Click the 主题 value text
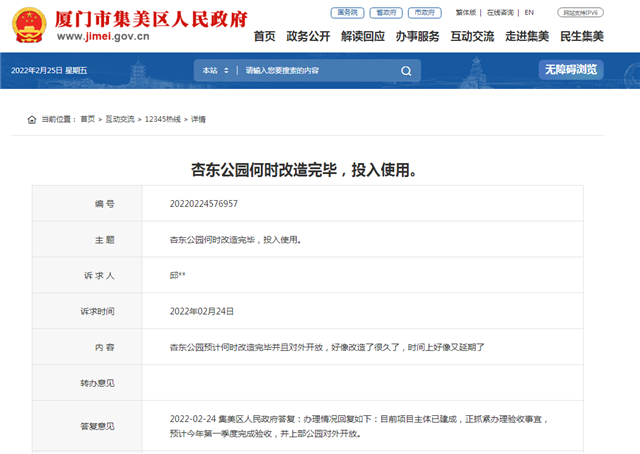Image resolution: width=640 pixels, height=454 pixels. pos(236,240)
